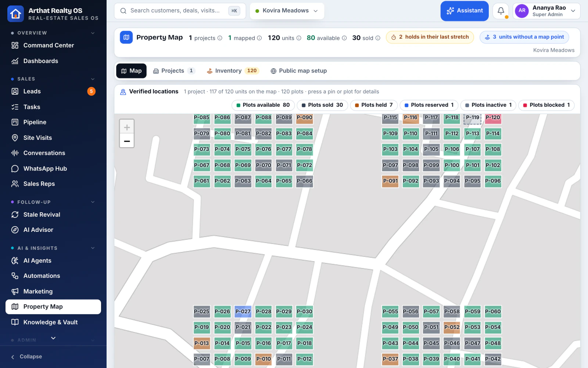The image size is (588, 368).
Task: Toggle Plots inactive legend filter
Action: (x=488, y=105)
